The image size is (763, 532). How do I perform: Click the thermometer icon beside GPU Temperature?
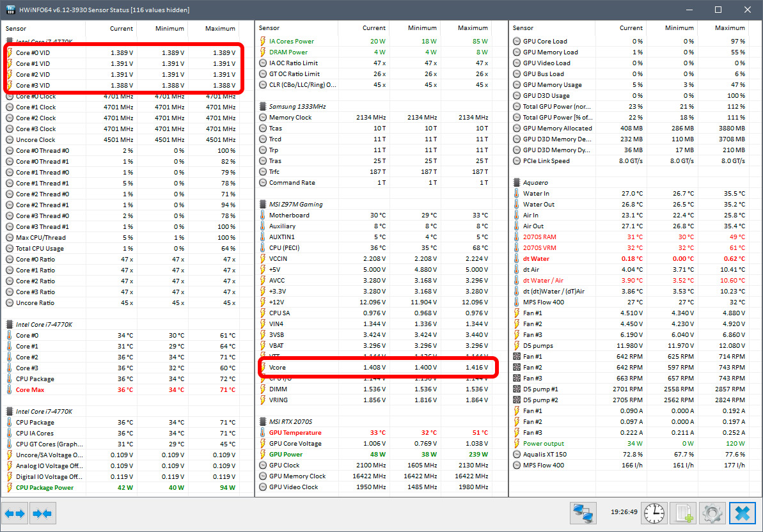click(x=263, y=432)
